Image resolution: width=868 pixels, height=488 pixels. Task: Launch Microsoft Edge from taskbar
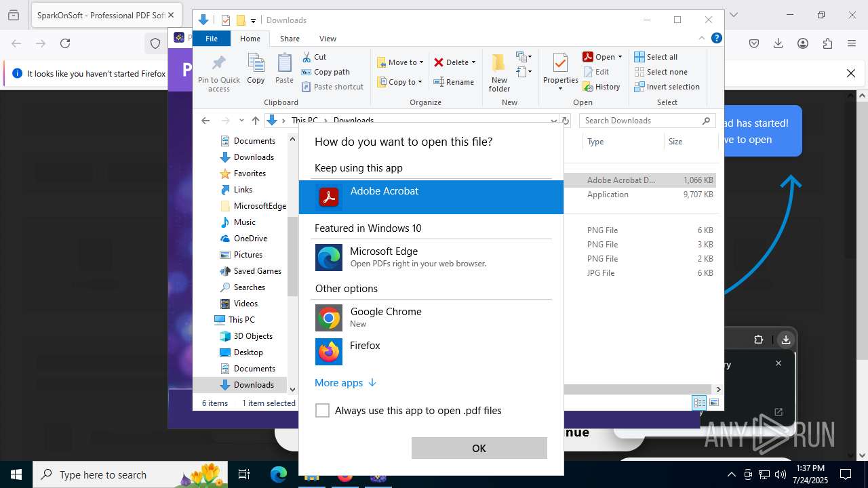point(279,474)
